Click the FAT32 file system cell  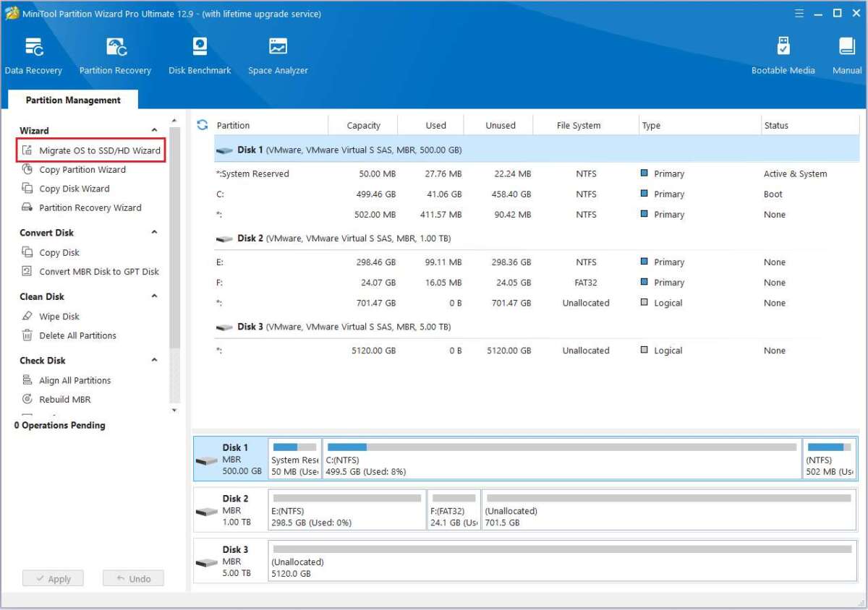tap(586, 283)
